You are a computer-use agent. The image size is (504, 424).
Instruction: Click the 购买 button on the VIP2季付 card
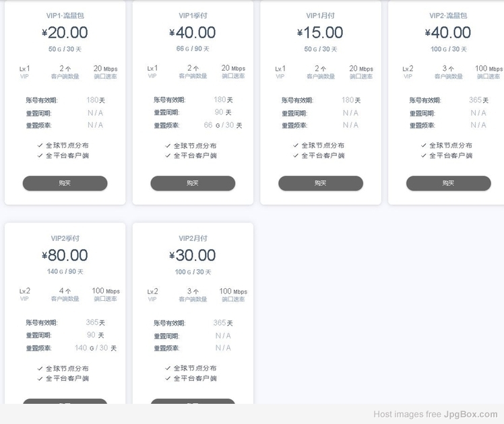coord(65,401)
